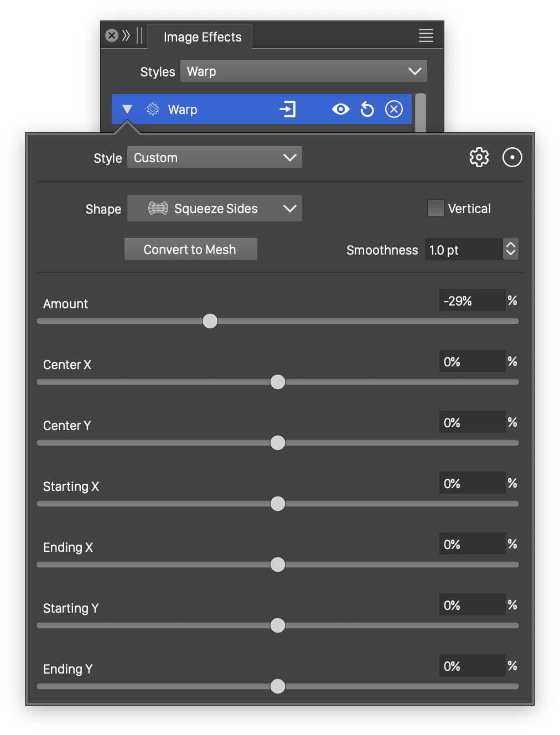560x735 pixels.
Task: Click the Amount slider handle
Action: coord(210,321)
